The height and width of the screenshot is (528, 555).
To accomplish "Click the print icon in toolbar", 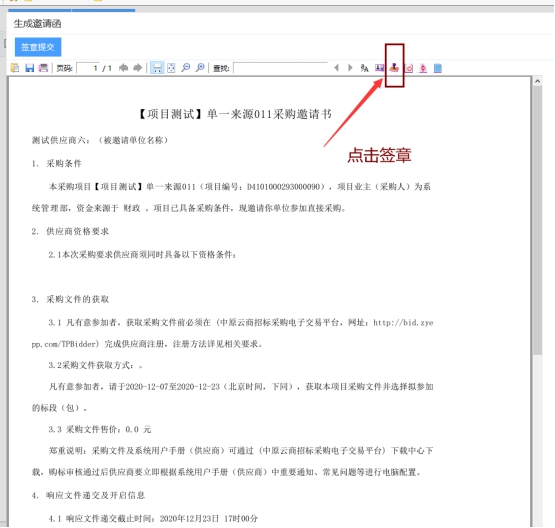I will coord(43,68).
